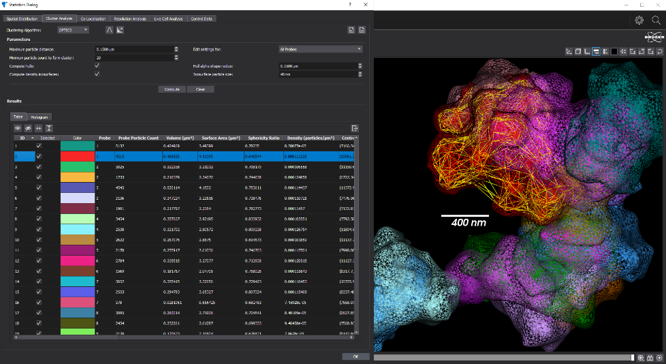
Task: Click the Clear button
Action: point(200,89)
